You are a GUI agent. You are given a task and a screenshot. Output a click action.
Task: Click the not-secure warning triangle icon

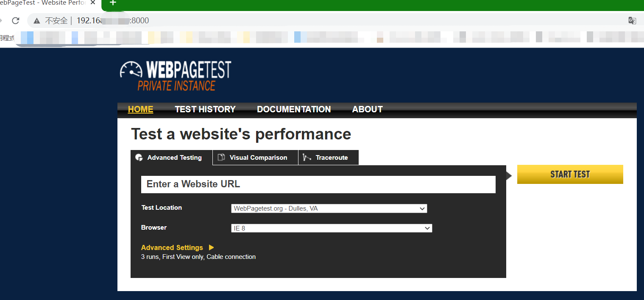point(37,20)
